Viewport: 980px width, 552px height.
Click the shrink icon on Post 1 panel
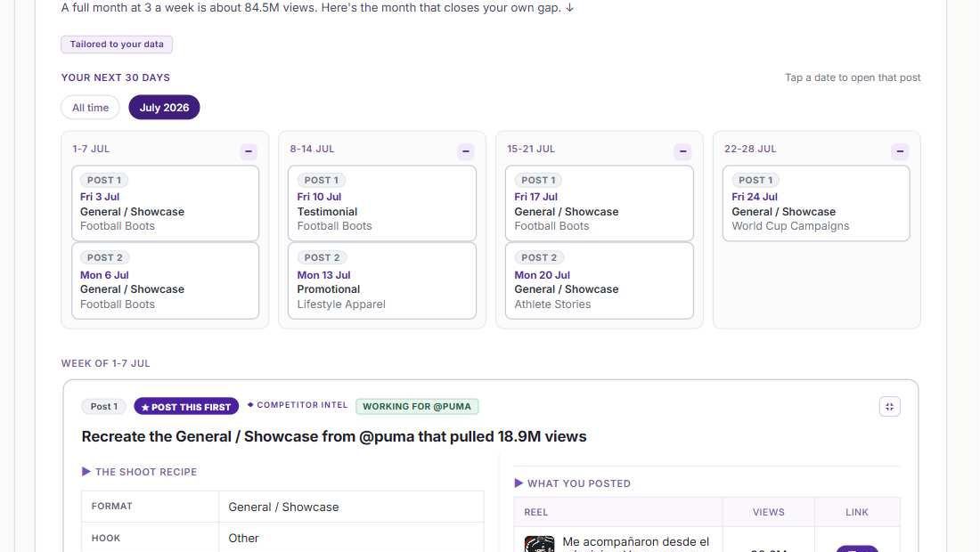tap(889, 407)
